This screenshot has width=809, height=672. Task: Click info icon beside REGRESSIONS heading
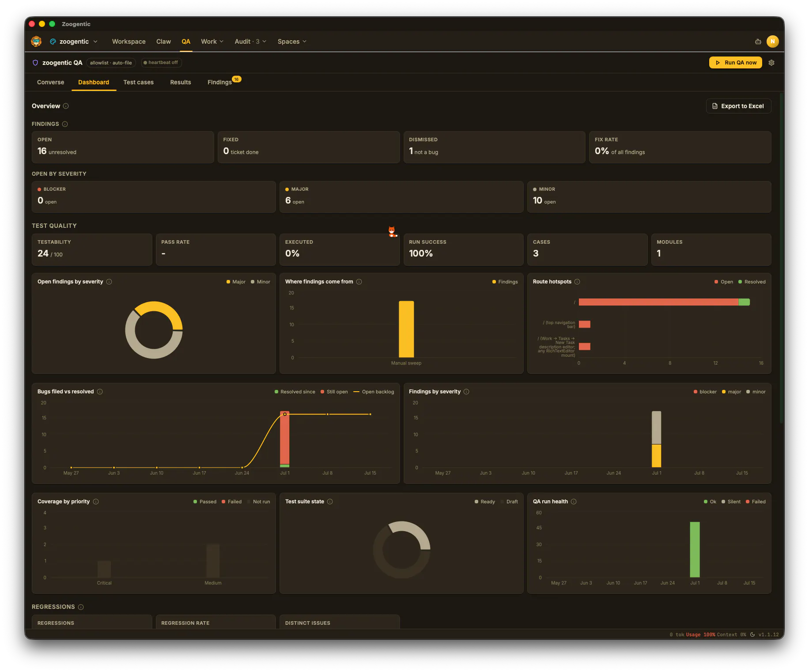tap(81, 607)
